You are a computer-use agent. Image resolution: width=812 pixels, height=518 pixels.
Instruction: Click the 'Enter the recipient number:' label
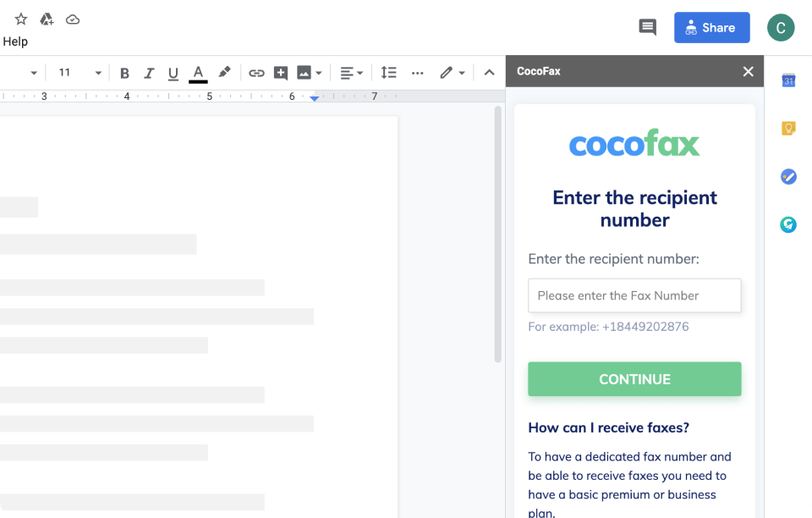coord(614,259)
